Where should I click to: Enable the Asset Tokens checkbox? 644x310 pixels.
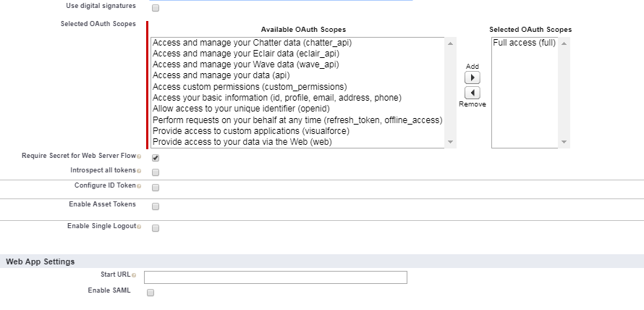coord(156,206)
